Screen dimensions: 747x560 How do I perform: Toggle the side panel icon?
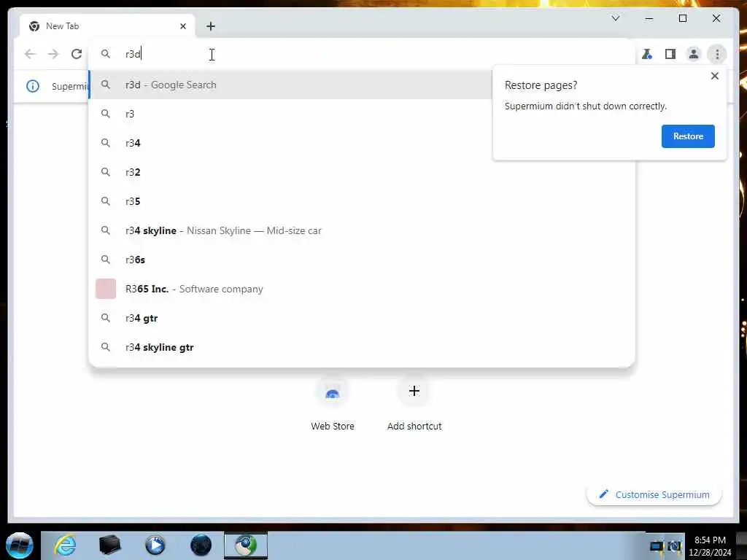670,54
